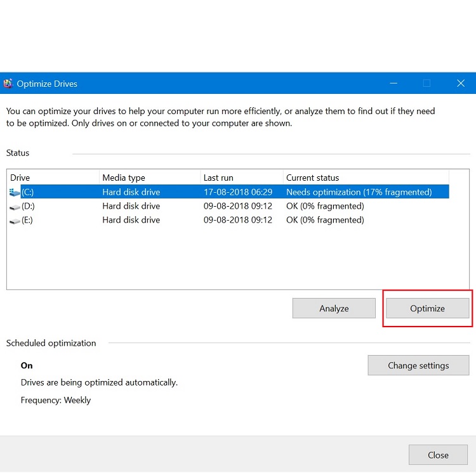Click E: drive's last run 09-08-2018 09:12

coord(238,220)
